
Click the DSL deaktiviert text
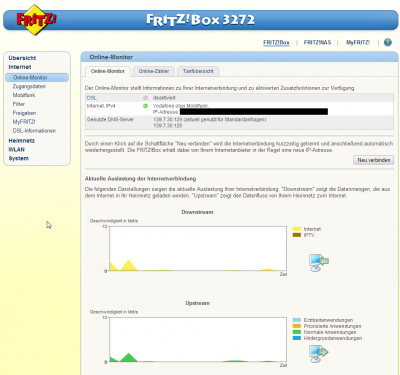164,98
